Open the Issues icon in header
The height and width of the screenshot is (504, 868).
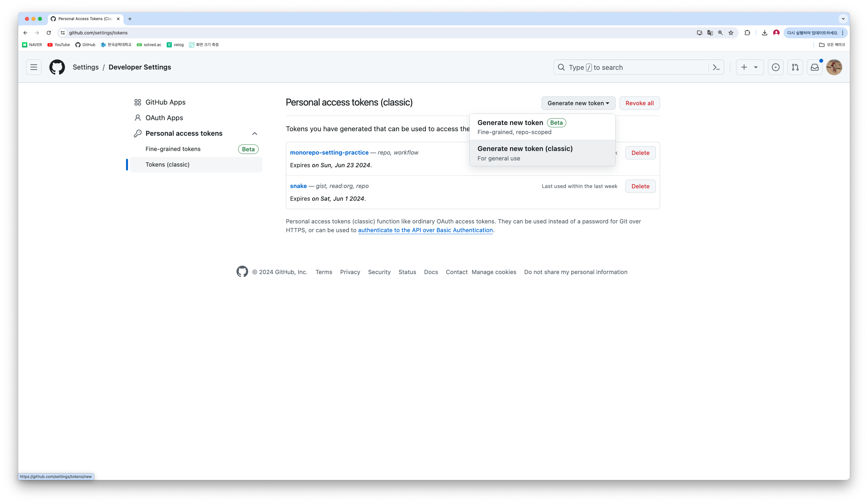pos(775,67)
